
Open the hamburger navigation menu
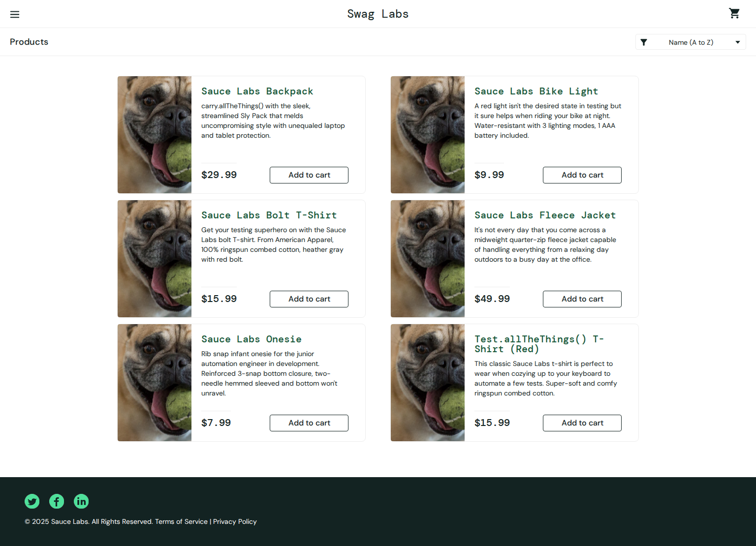pos(15,14)
